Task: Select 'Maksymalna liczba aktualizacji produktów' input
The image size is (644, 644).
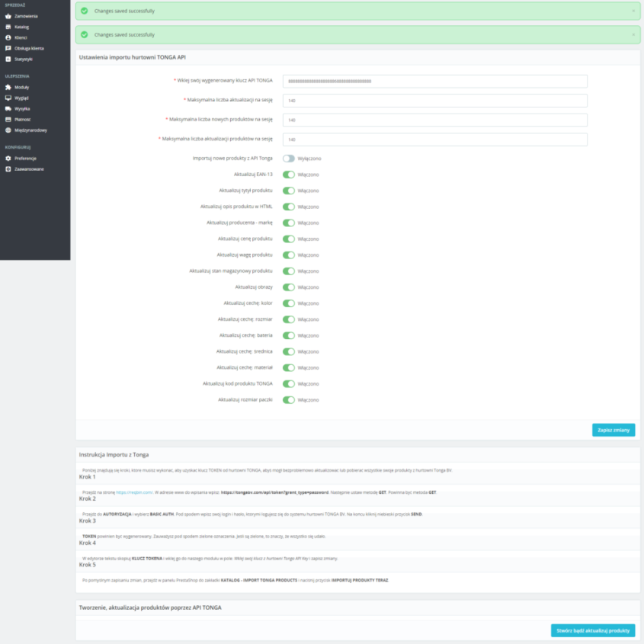Action: 435,139
